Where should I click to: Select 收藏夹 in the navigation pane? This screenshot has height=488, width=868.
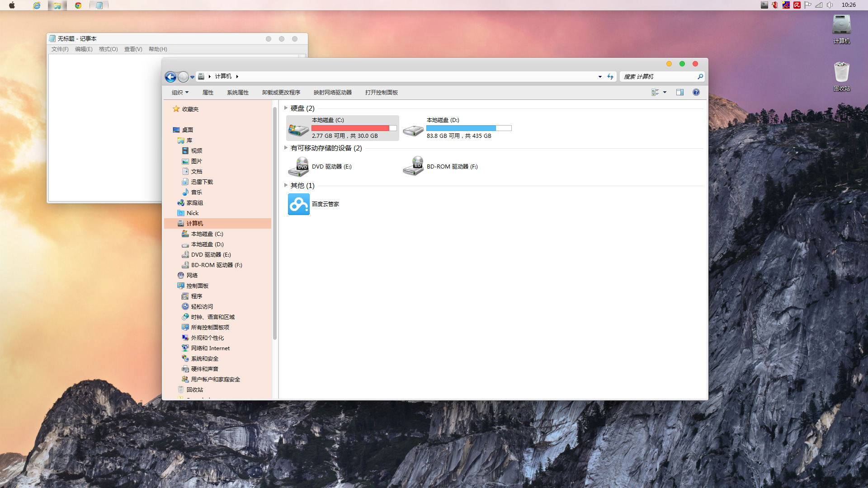(186, 109)
